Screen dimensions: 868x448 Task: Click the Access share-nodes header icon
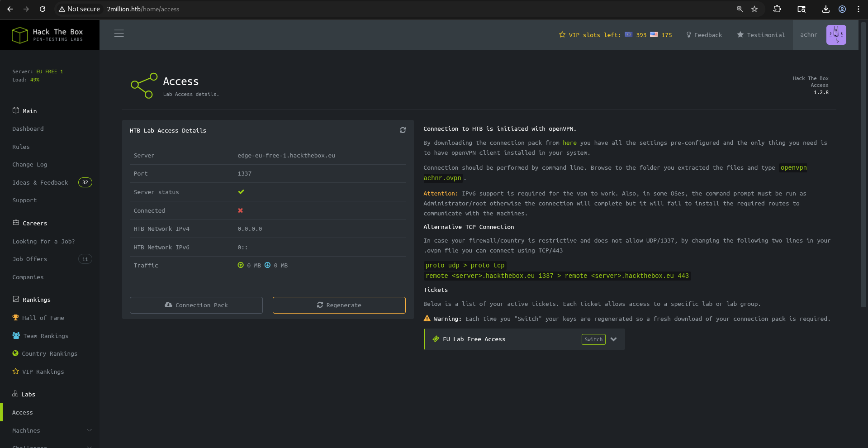click(144, 86)
